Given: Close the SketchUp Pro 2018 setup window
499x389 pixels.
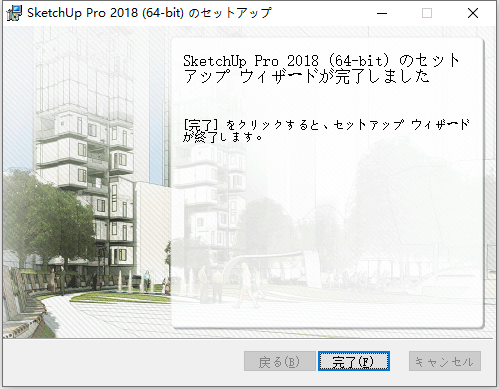Looking at the screenshot, I should 473,13.
